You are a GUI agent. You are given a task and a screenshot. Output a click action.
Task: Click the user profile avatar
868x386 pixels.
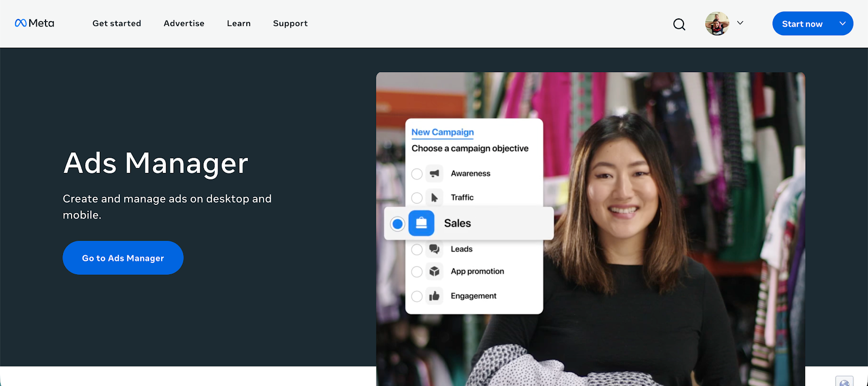pyautogui.click(x=717, y=24)
